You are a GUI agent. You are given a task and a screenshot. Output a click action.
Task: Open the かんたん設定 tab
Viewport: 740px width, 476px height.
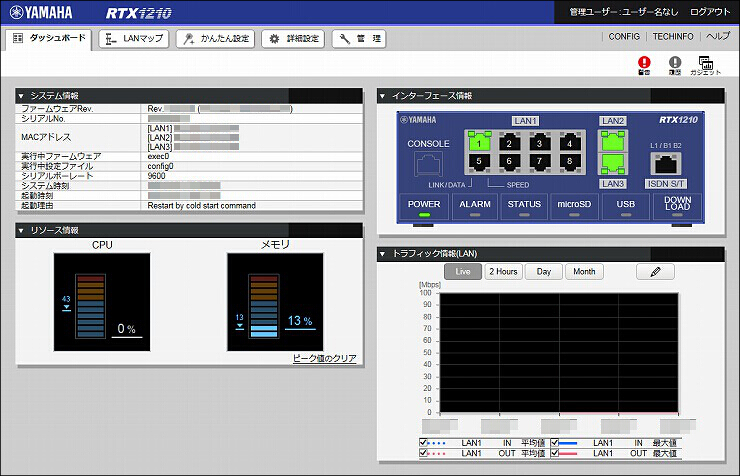click(215, 39)
